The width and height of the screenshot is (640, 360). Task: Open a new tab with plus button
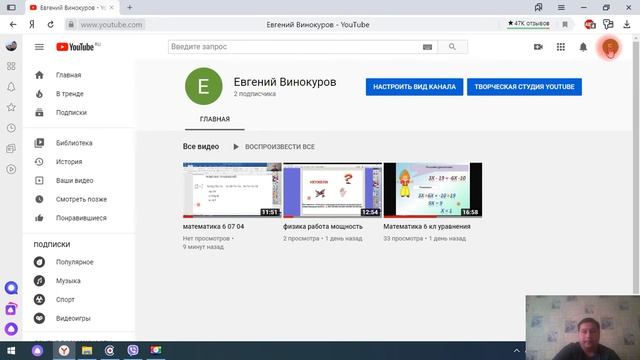tap(130, 7)
